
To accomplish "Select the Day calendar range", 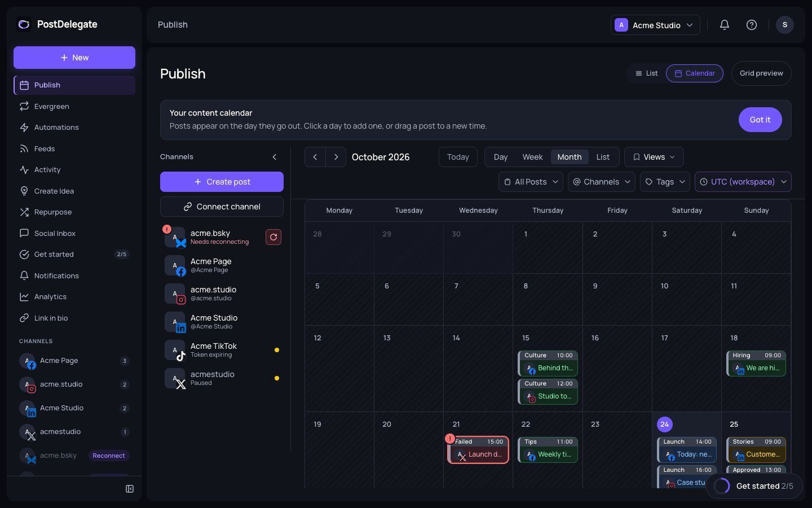I will [x=501, y=157].
